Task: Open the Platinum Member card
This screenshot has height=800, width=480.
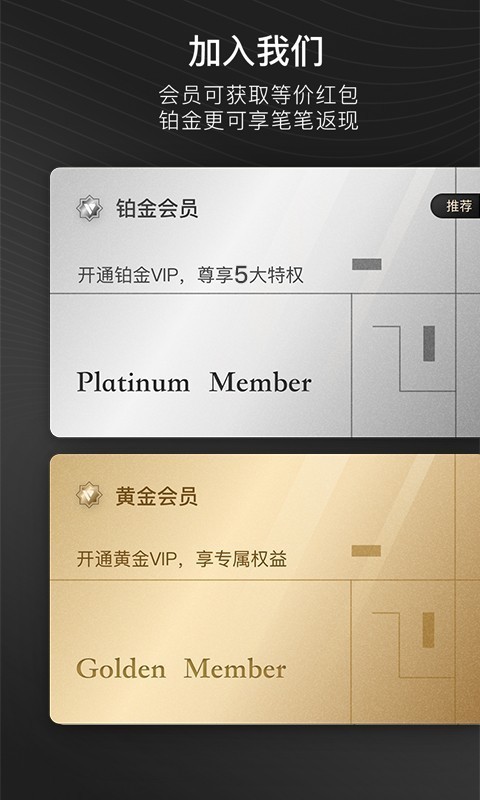Action: click(265, 302)
